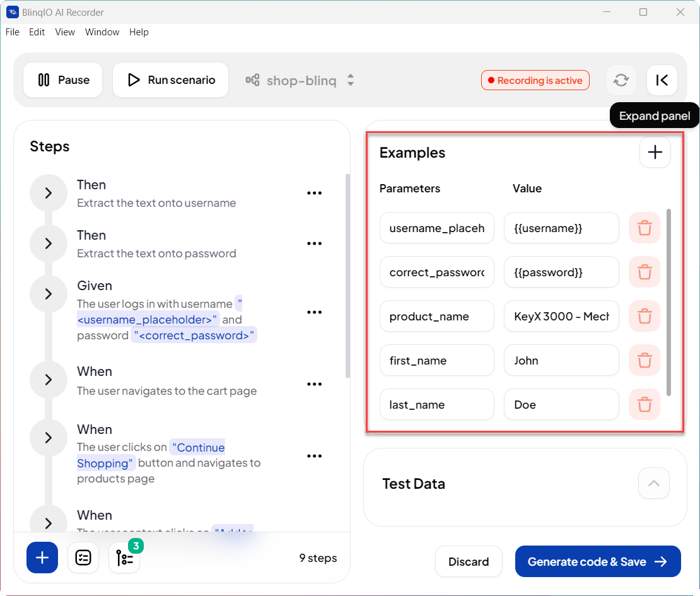The image size is (700, 596).
Task: Edit the username_placeholder parameter field
Action: 436,228
